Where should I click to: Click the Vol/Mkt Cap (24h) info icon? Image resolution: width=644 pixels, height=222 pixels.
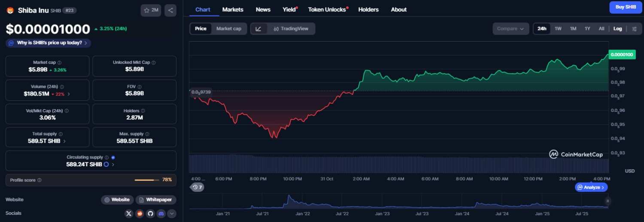pyautogui.click(x=67, y=111)
